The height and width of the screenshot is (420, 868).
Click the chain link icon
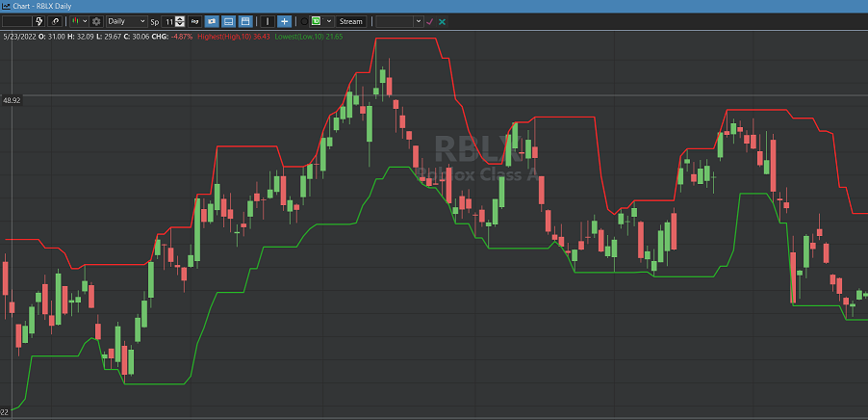click(x=56, y=21)
